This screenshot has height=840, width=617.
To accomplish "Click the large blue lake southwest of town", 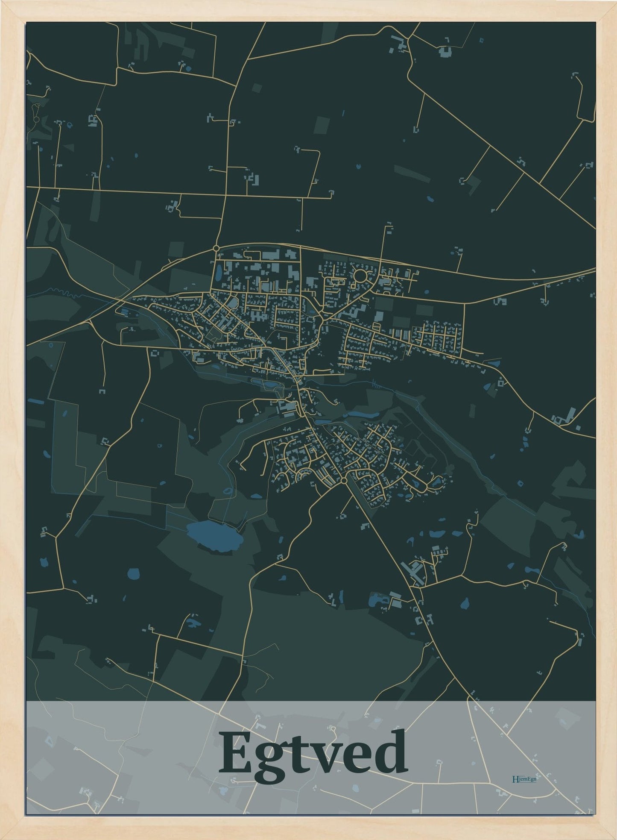I will (215, 536).
